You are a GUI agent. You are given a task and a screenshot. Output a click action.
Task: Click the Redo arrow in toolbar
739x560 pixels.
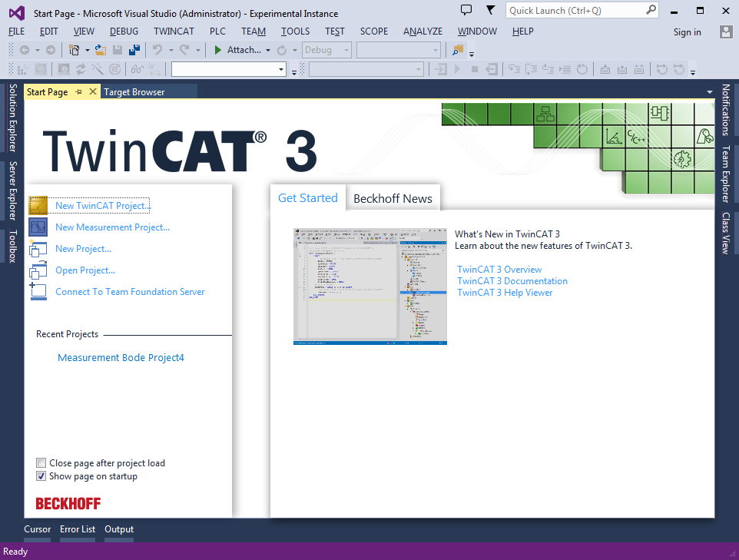click(184, 50)
